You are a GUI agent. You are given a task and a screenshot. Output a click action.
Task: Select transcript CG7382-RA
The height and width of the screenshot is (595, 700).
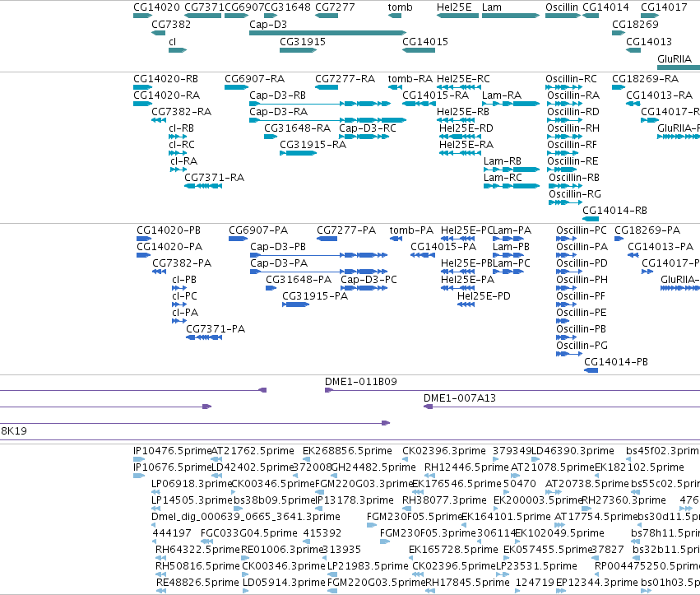159,120
